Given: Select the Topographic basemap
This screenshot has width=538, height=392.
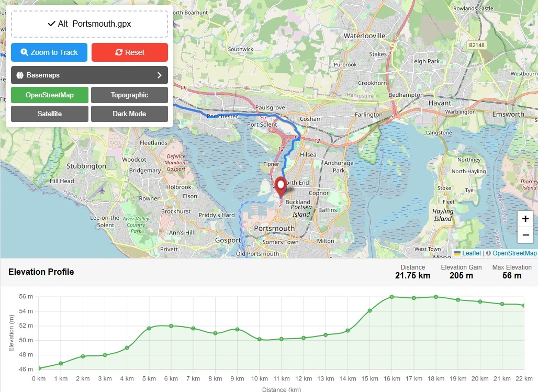Looking at the screenshot, I should point(129,95).
